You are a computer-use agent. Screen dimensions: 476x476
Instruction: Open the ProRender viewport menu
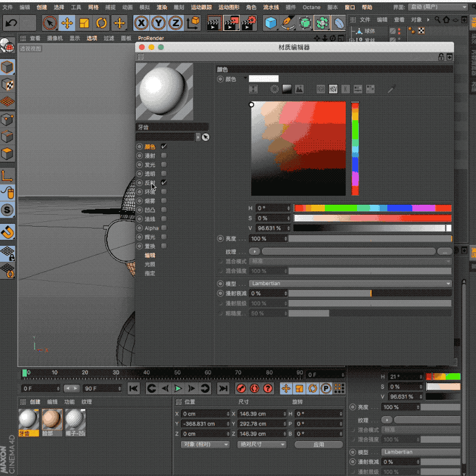tap(151, 38)
